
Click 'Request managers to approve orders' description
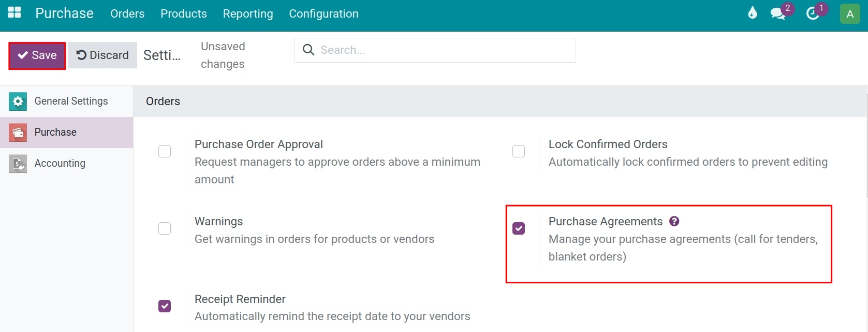pos(337,171)
